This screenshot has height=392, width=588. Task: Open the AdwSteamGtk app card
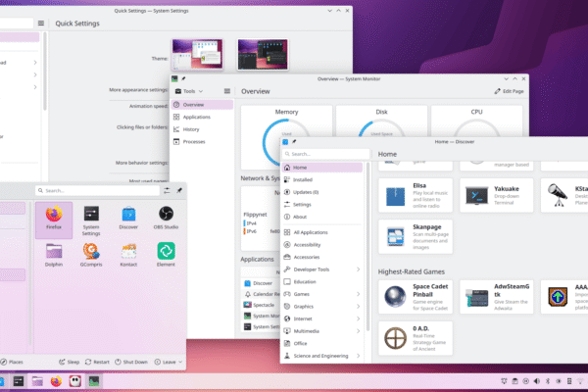point(496,297)
